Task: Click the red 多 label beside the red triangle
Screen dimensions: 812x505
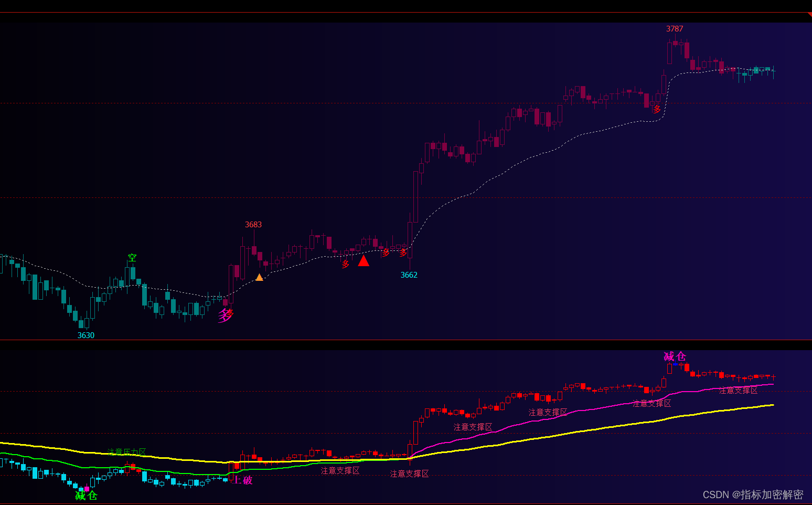Action: tap(345, 264)
